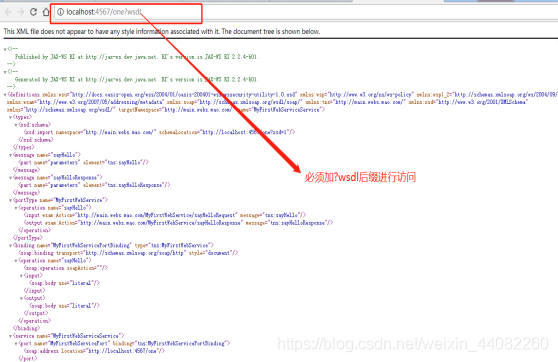
Task: Collapse the types element
Action: point(10,117)
